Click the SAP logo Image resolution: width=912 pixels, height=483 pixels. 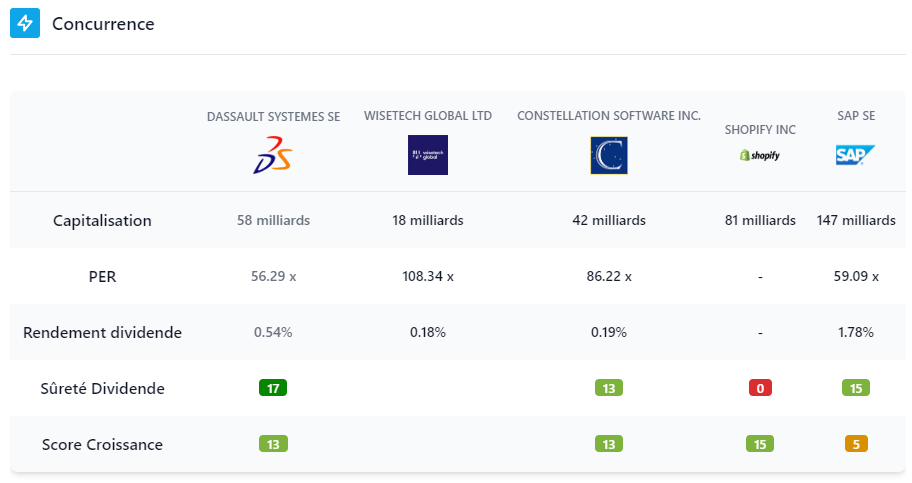click(x=855, y=155)
